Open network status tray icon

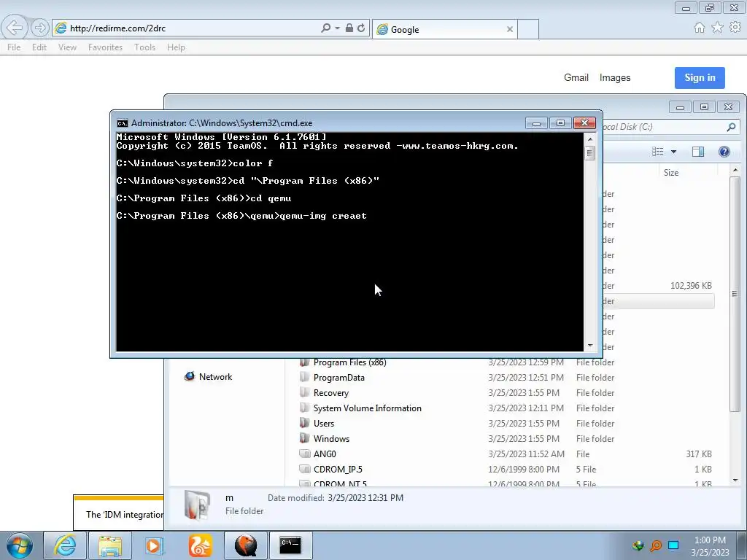(x=673, y=545)
